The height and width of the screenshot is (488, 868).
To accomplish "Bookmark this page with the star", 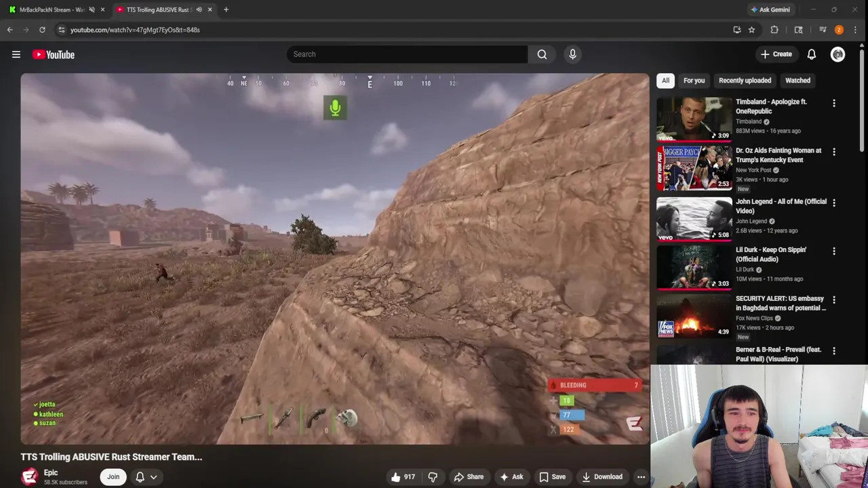I will (751, 30).
